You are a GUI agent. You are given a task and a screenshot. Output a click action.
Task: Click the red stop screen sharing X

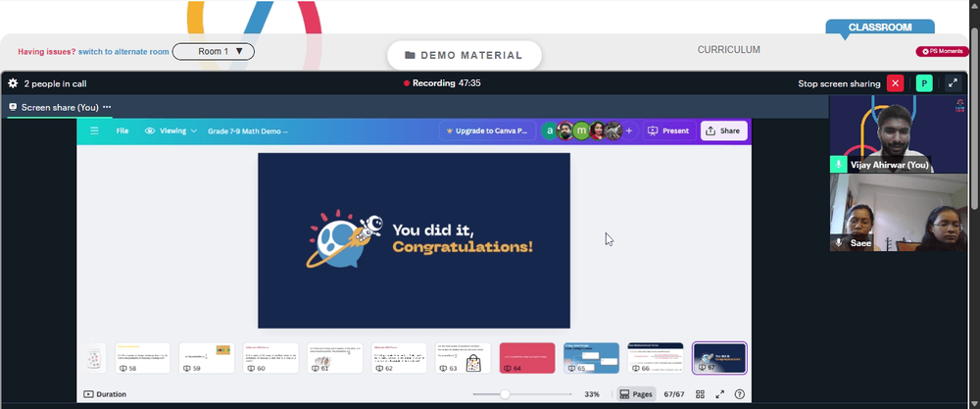point(895,83)
